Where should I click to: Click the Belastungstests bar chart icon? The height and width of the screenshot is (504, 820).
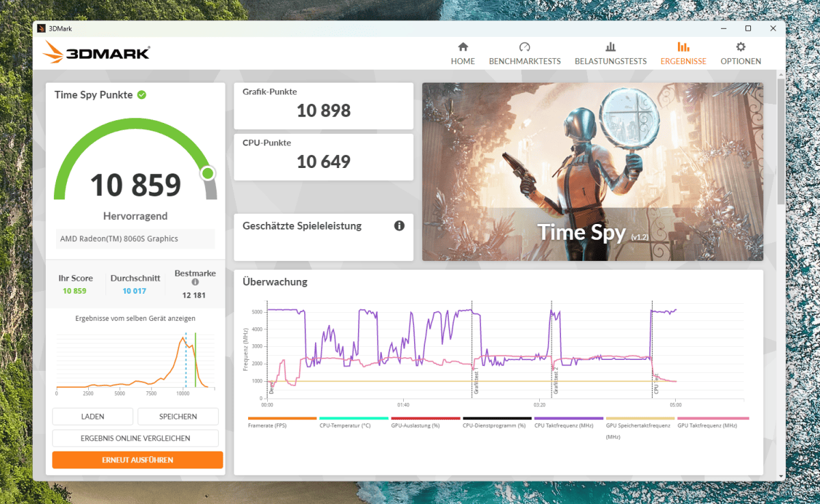[x=610, y=47]
